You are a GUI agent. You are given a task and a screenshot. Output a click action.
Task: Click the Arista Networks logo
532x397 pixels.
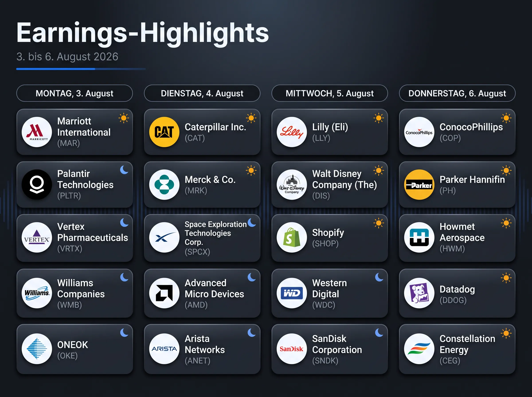pyautogui.click(x=164, y=349)
